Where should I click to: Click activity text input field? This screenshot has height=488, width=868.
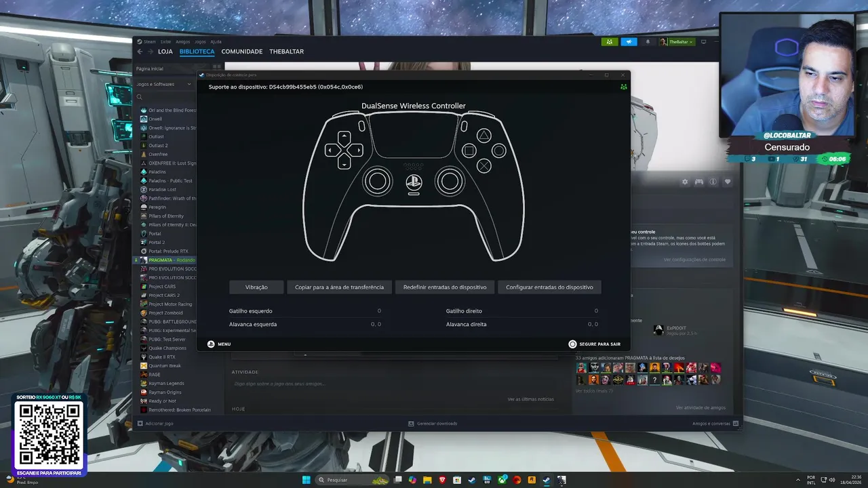(393, 384)
